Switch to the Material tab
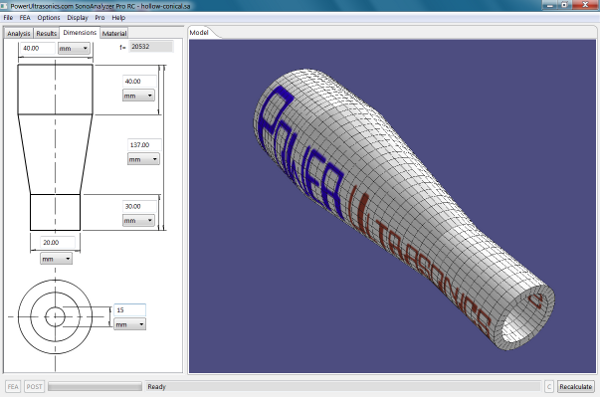 (x=114, y=33)
